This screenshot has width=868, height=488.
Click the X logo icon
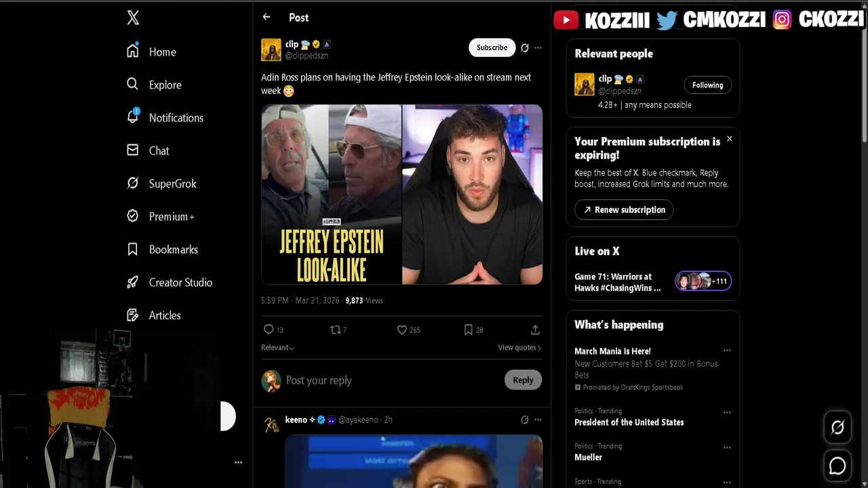(x=133, y=18)
